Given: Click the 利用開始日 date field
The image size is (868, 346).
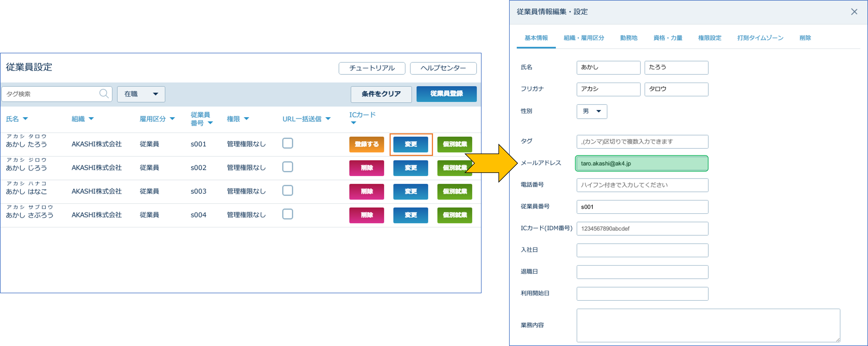Looking at the screenshot, I should [642, 294].
